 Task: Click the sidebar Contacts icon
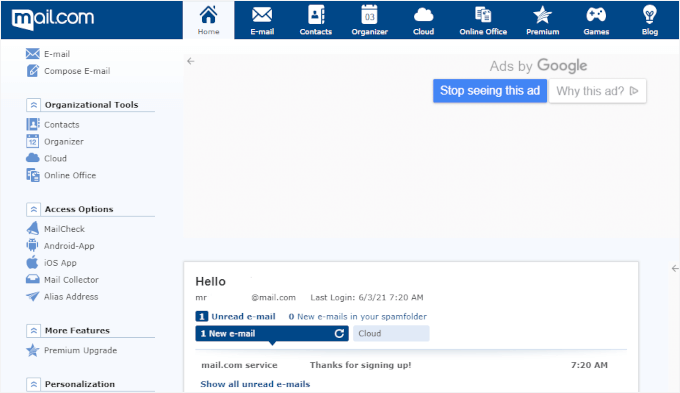click(33, 124)
